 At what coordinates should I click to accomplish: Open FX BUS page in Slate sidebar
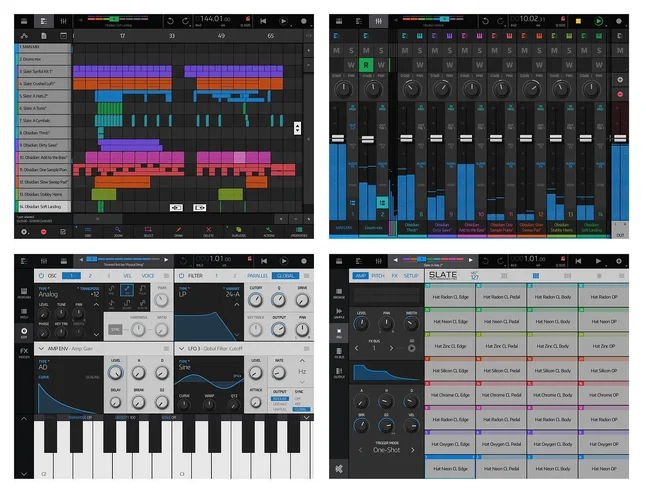click(339, 353)
